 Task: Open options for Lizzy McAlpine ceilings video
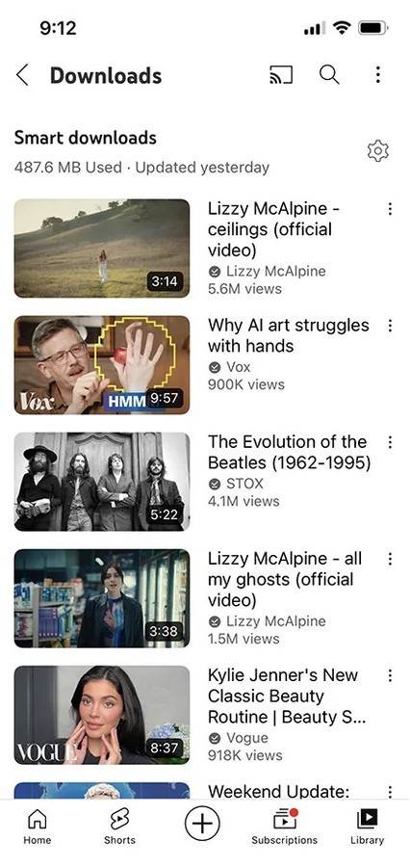pyautogui.click(x=390, y=209)
